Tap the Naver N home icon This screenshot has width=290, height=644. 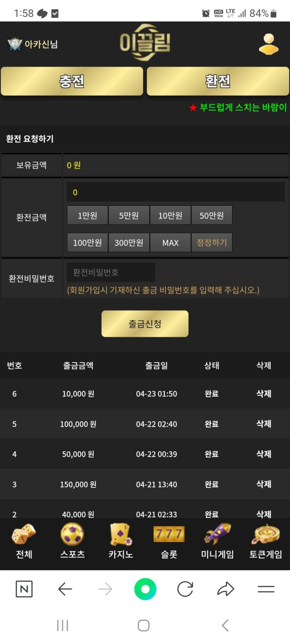tap(24, 589)
